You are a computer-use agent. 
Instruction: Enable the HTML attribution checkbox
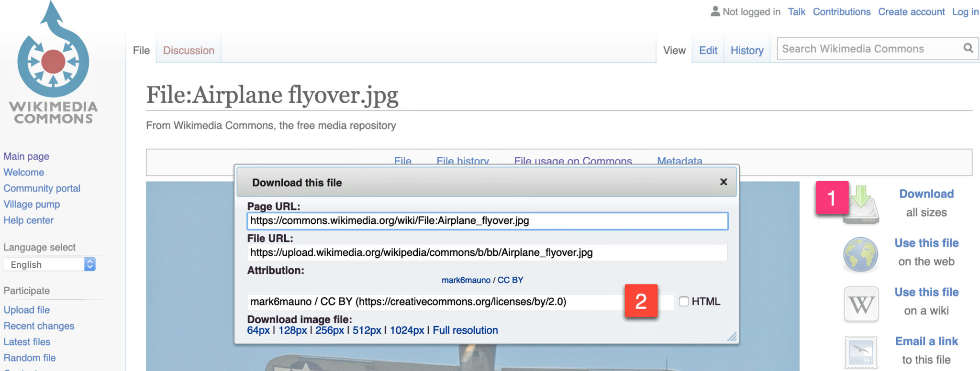[x=684, y=301]
